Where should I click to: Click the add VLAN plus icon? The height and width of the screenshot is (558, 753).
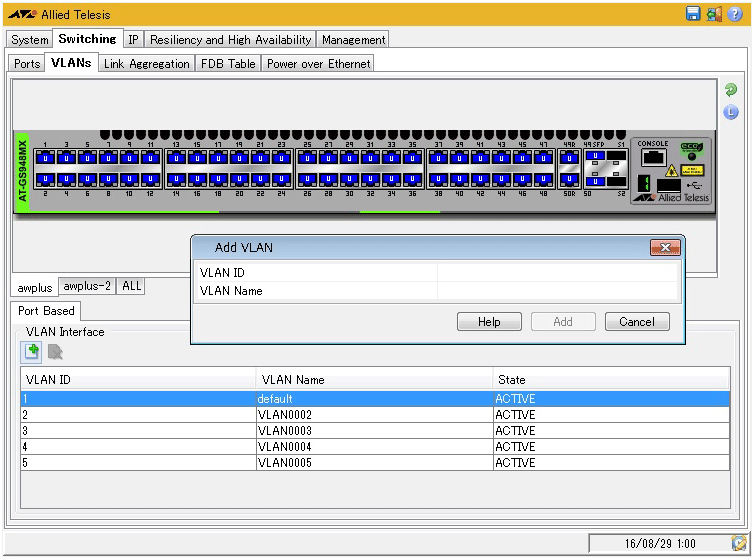(32, 351)
